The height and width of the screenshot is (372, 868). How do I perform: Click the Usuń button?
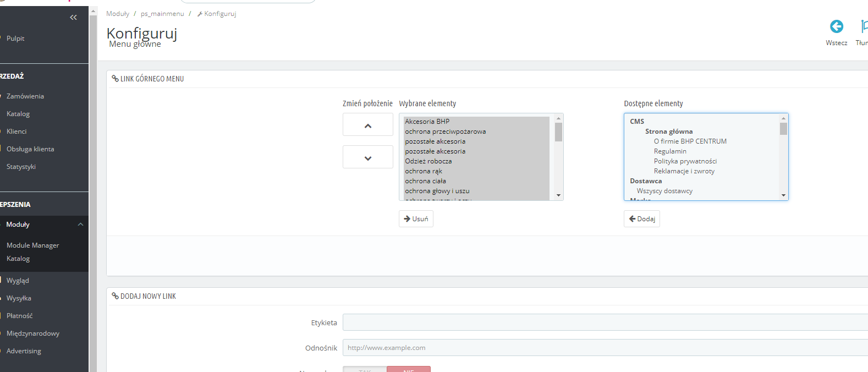(x=416, y=219)
